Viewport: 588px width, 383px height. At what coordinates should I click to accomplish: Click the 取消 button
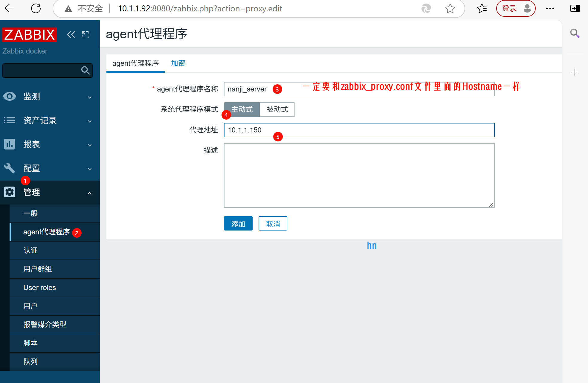click(x=273, y=224)
